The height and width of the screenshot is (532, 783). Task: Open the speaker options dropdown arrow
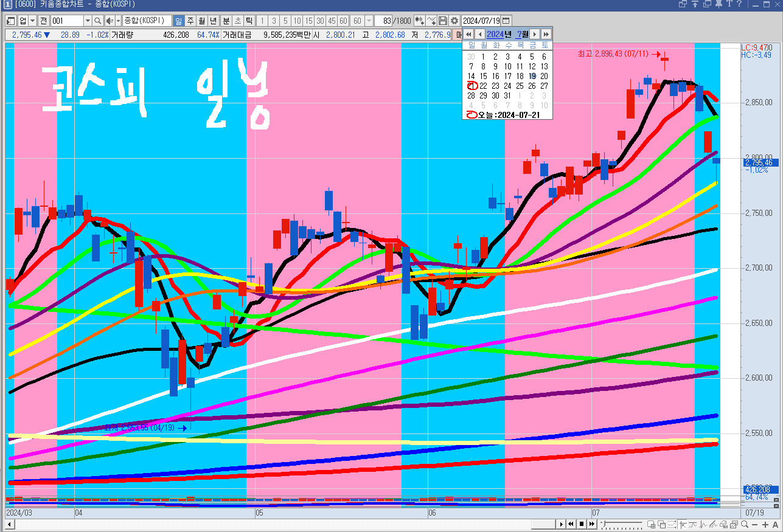[117, 21]
